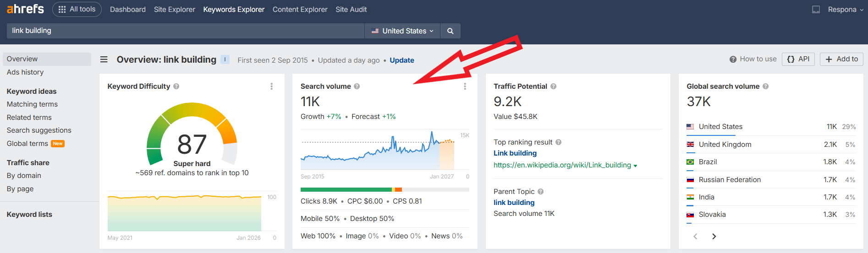
Task: Open Related terms
Action: pyautogui.click(x=29, y=118)
